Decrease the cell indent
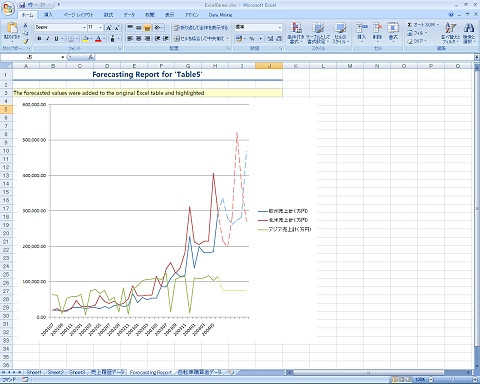 [x=157, y=39]
